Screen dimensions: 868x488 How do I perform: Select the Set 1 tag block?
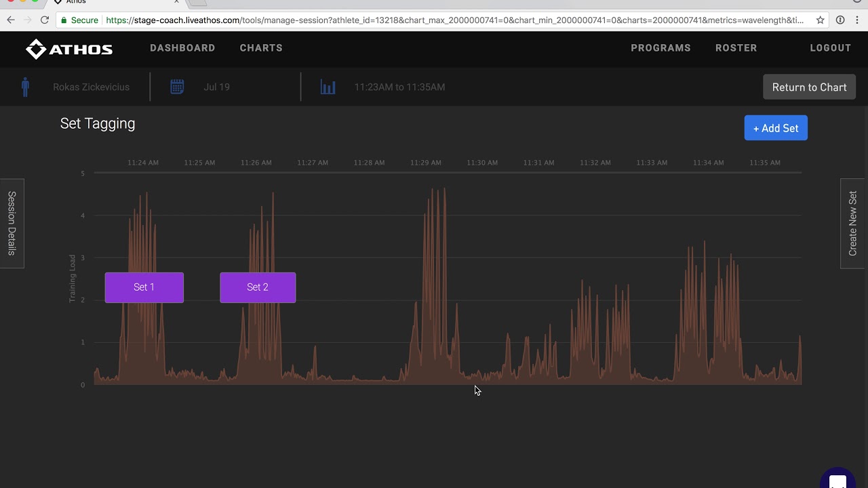(144, 287)
